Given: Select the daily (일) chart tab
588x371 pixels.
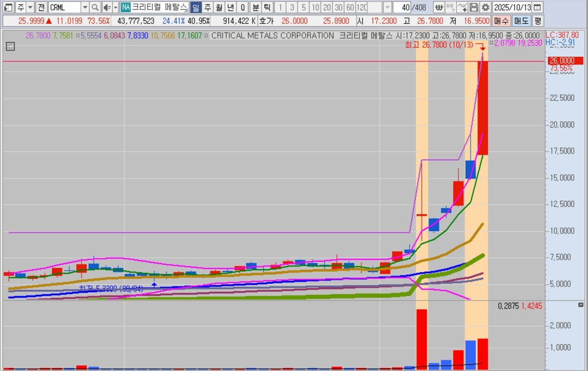Looking at the screenshot, I should (x=196, y=7).
